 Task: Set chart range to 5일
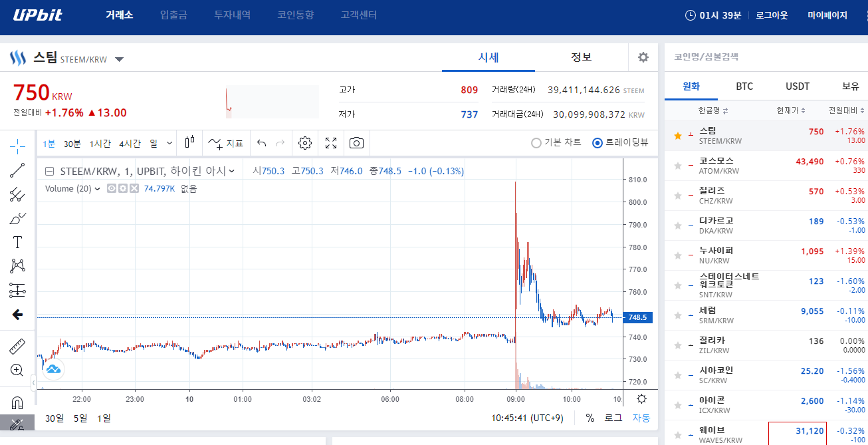(80, 418)
